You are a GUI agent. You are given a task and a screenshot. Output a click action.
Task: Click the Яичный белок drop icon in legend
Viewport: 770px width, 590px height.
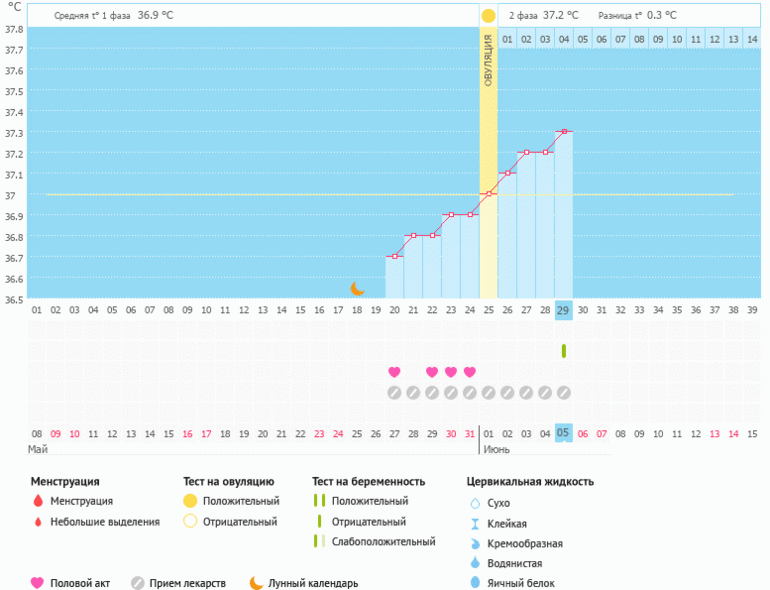tap(475, 583)
